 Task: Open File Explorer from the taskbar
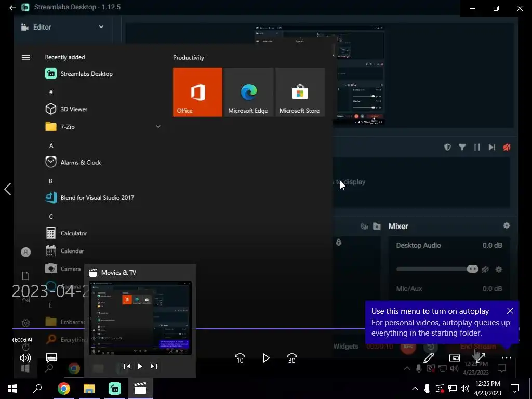click(x=89, y=389)
